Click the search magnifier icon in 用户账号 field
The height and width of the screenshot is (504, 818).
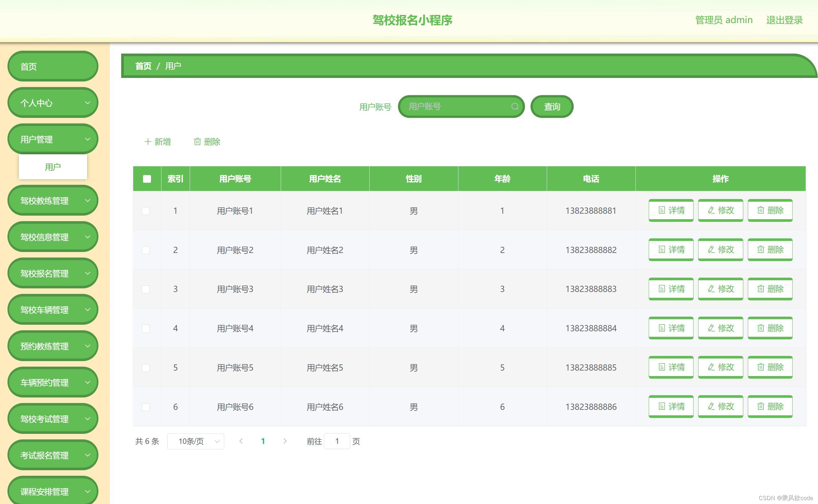pyautogui.click(x=515, y=106)
